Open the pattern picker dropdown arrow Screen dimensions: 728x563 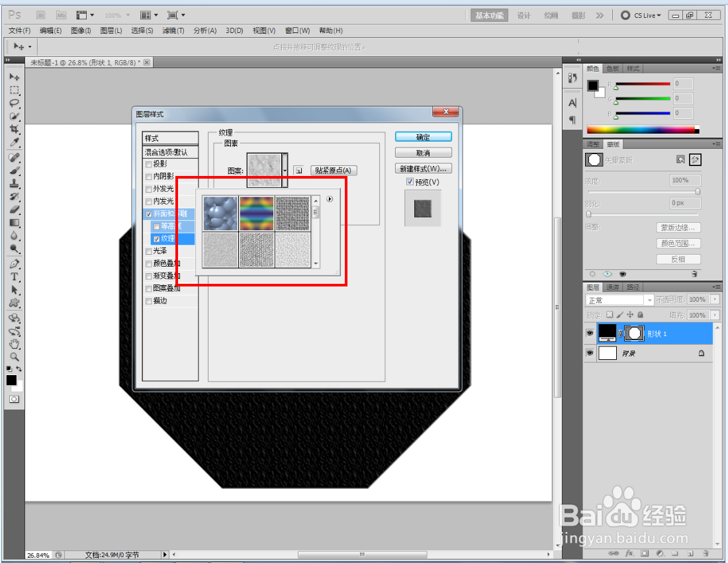pos(285,170)
